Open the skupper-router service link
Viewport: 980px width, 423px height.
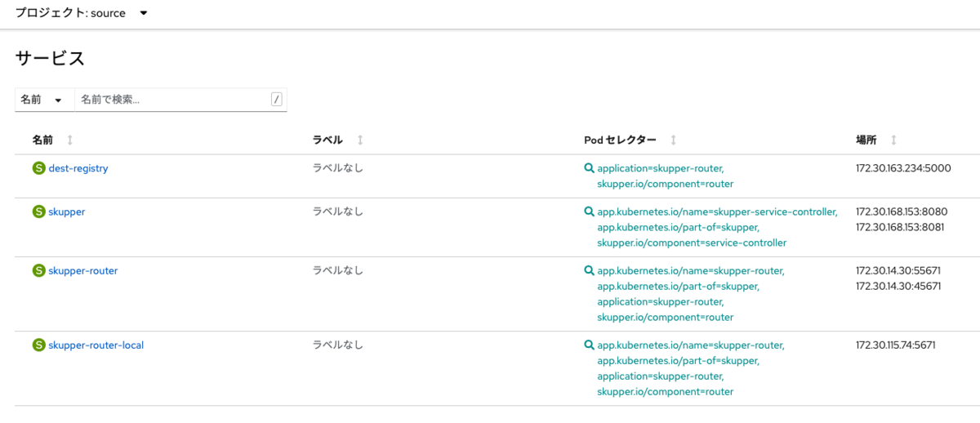(x=83, y=270)
